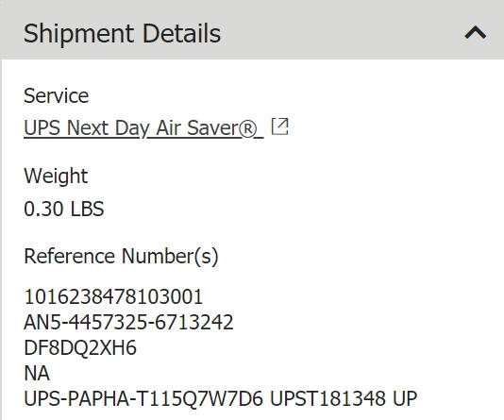Click the Shipment Details header title
The height and width of the screenshot is (420, 504).
pos(122,33)
